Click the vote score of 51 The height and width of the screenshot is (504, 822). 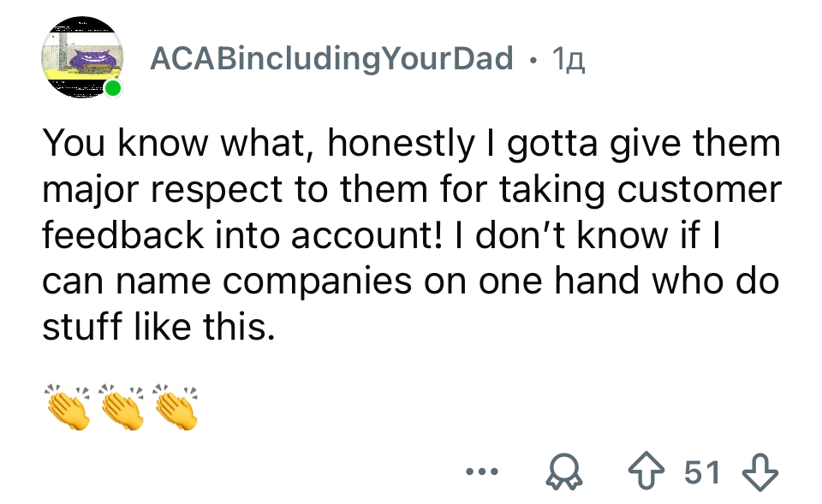[703, 471]
